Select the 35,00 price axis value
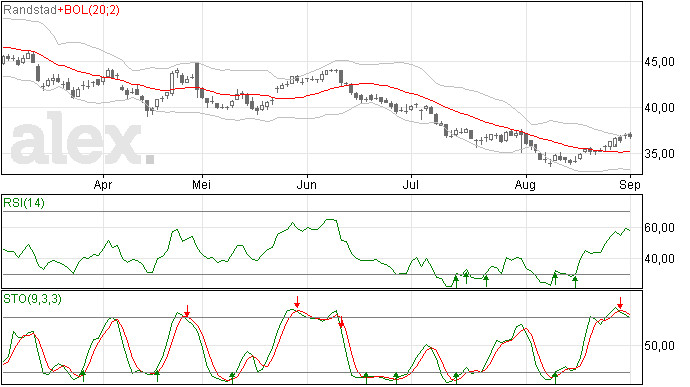The width and height of the screenshot is (690, 387). pyautogui.click(x=659, y=154)
